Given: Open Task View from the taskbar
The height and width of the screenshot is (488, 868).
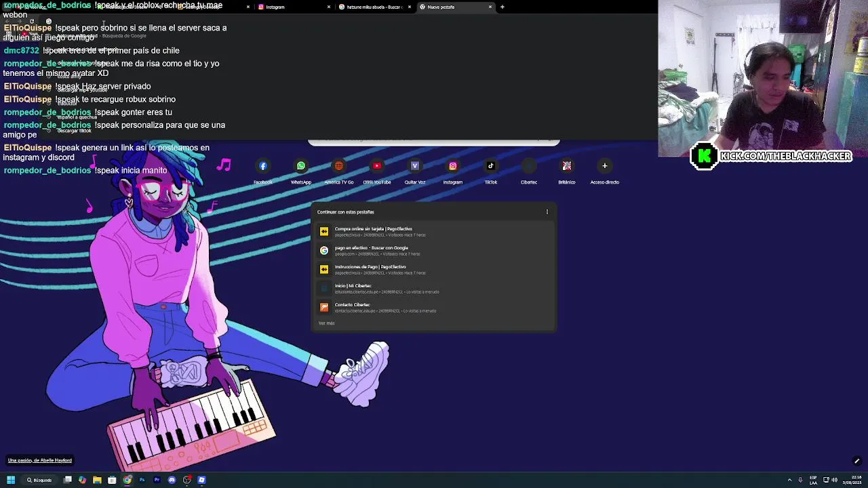Looking at the screenshot, I should 68,480.
